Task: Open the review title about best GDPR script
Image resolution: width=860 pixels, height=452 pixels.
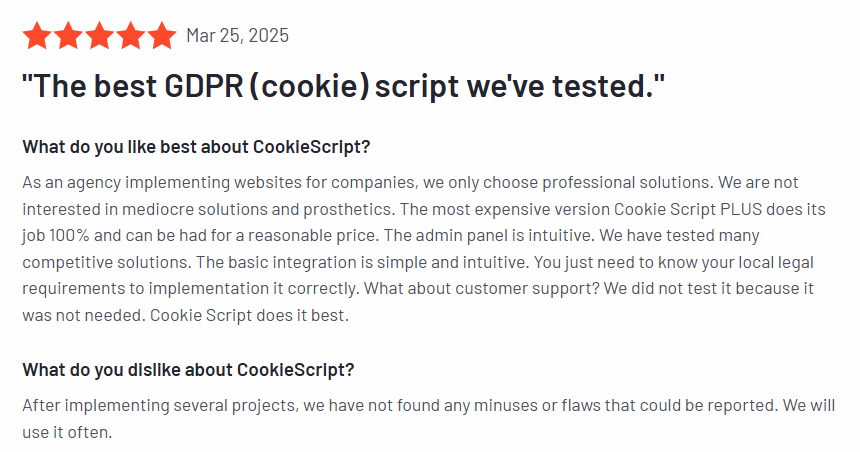Action: pyautogui.click(x=343, y=85)
